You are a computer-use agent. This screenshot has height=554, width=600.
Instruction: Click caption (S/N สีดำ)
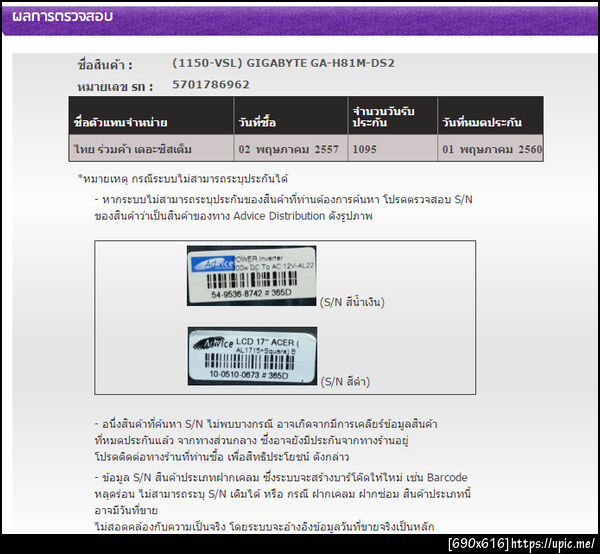coord(345,381)
